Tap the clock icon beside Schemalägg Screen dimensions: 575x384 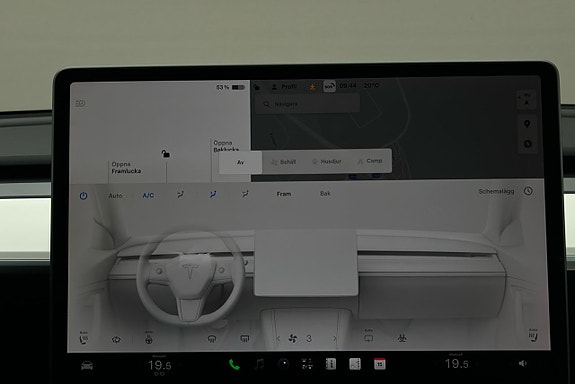(x=528, y=191)
